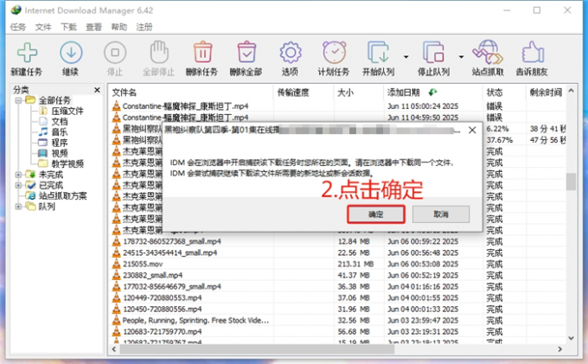This screenshot has width=588, height=364.
Task: Click the 停止 stop icon
Action: [115, 53]
